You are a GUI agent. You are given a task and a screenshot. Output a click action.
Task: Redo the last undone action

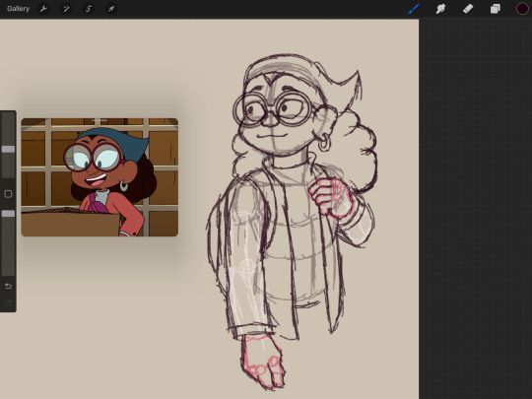[8, 302]
